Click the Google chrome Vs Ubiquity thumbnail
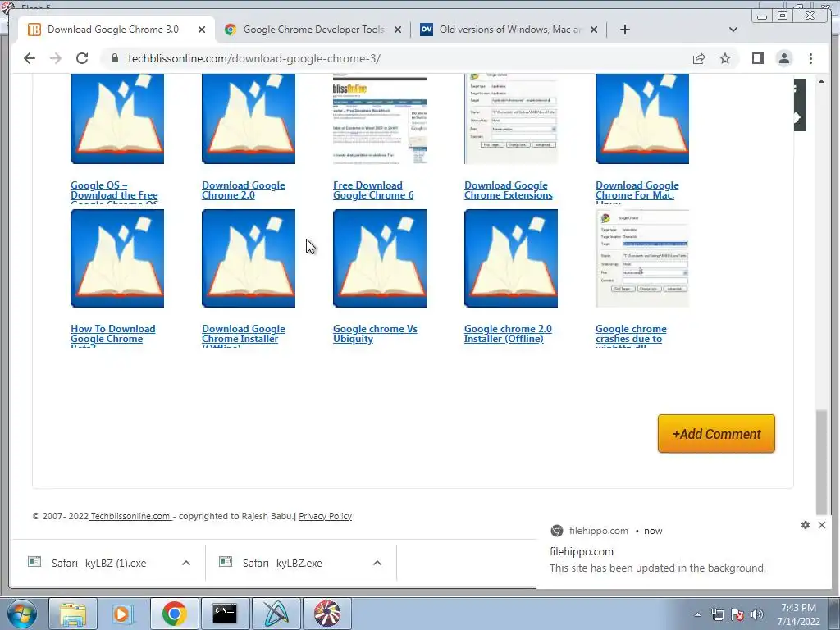Viewport: 840px width, 630px height. click(x=380, y=258)
